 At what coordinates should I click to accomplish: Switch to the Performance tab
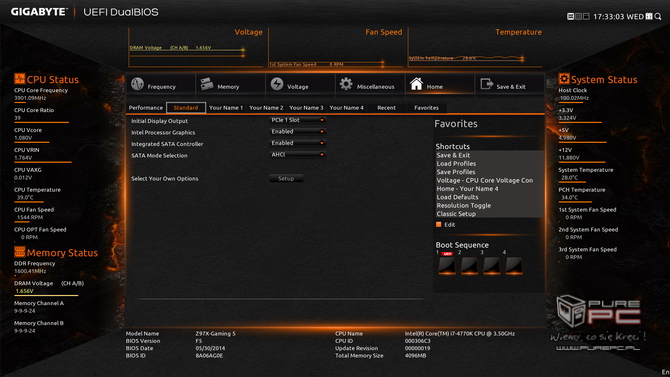click(146, 108)
